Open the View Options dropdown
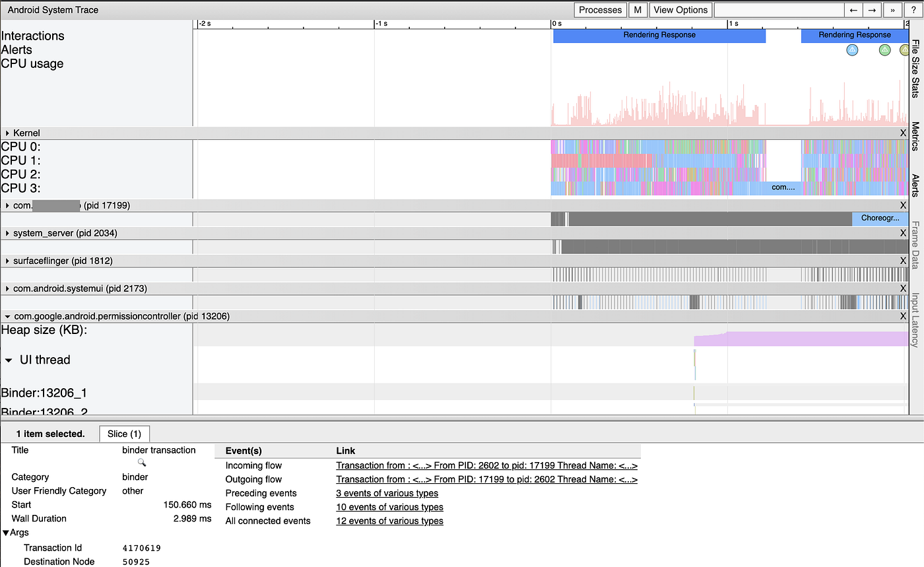924x567 pixels. [680, 10]
